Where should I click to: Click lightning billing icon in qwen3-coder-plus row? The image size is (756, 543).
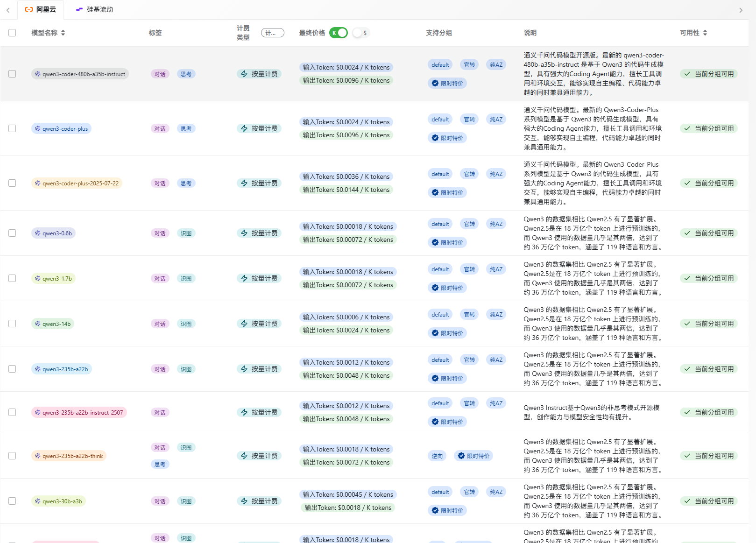click(244, 128)
